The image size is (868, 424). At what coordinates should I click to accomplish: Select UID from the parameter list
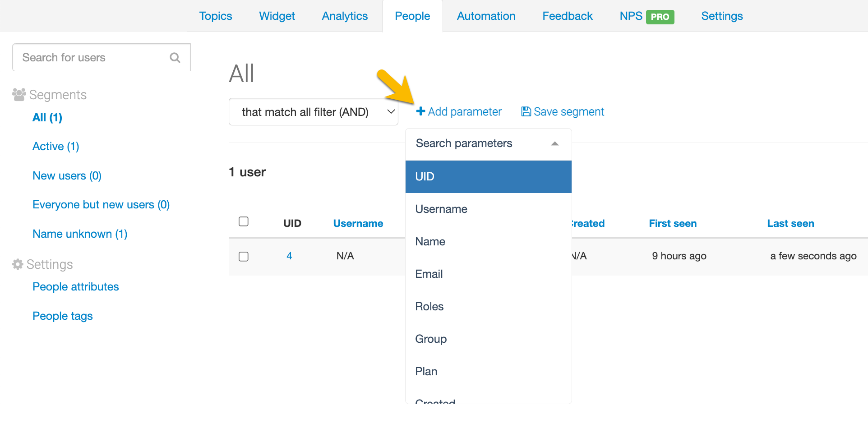coord(488,177)
